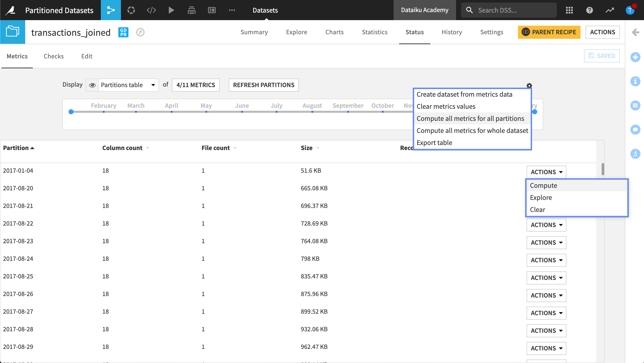
Task: Open the dashboard/visualization panel icon
Action: pyautogui.click(x=211, y=10)
